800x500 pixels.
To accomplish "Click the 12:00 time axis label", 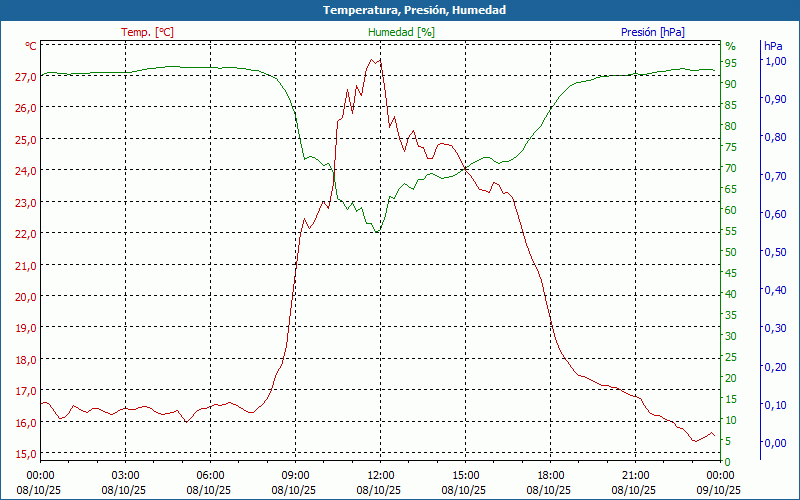I will click(x=380, y=475).
